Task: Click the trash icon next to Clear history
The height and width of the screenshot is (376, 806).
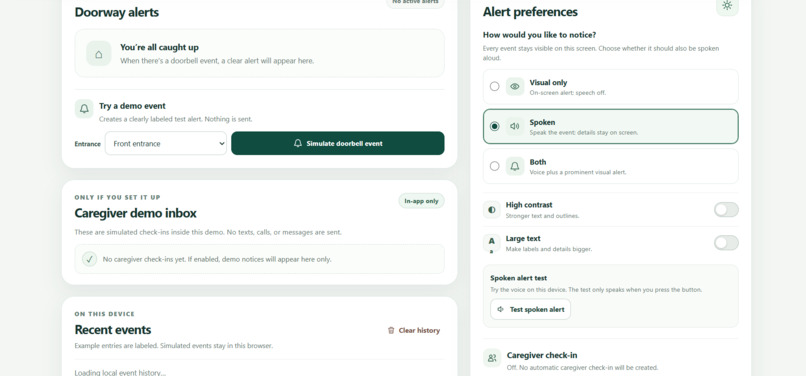Action: click(x=391, y=330)
